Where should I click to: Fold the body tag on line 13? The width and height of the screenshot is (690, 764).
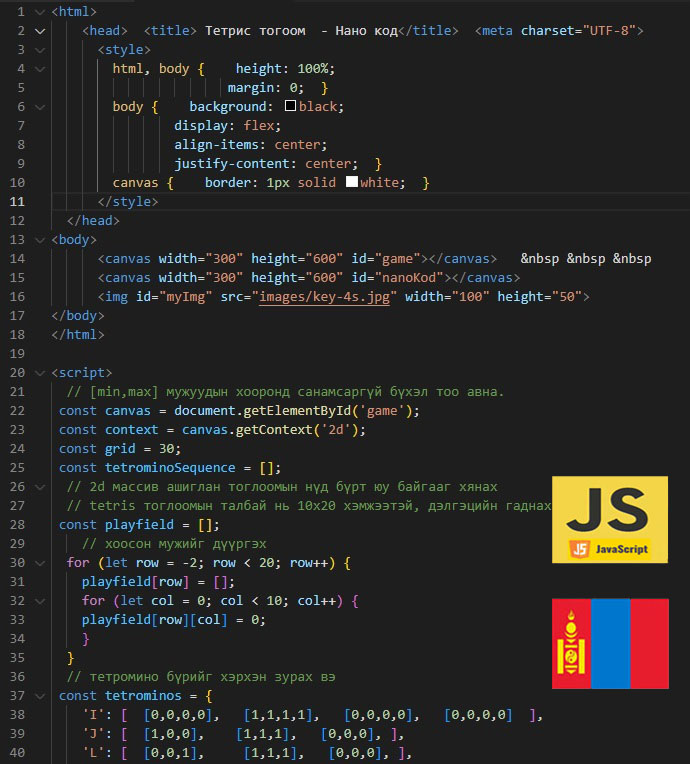tap(40, 240)
